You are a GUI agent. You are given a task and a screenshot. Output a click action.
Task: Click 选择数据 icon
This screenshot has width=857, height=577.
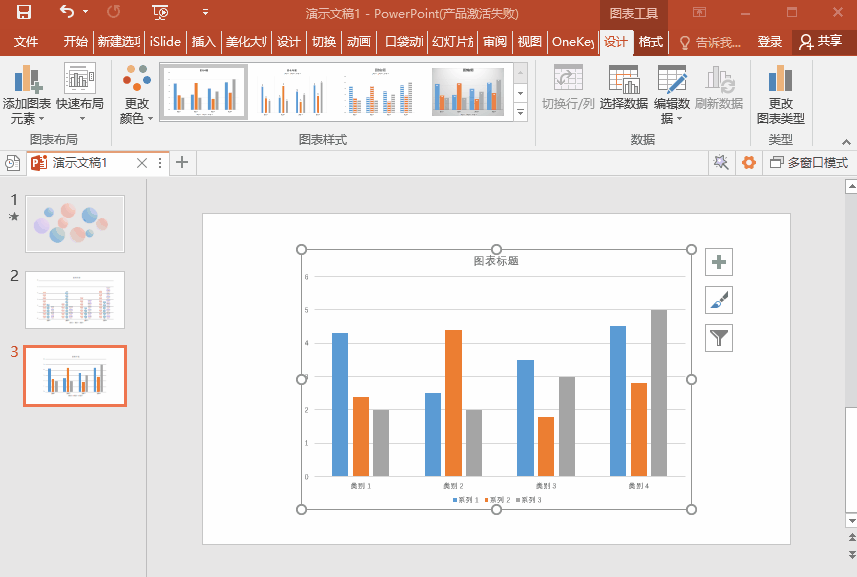624,87
